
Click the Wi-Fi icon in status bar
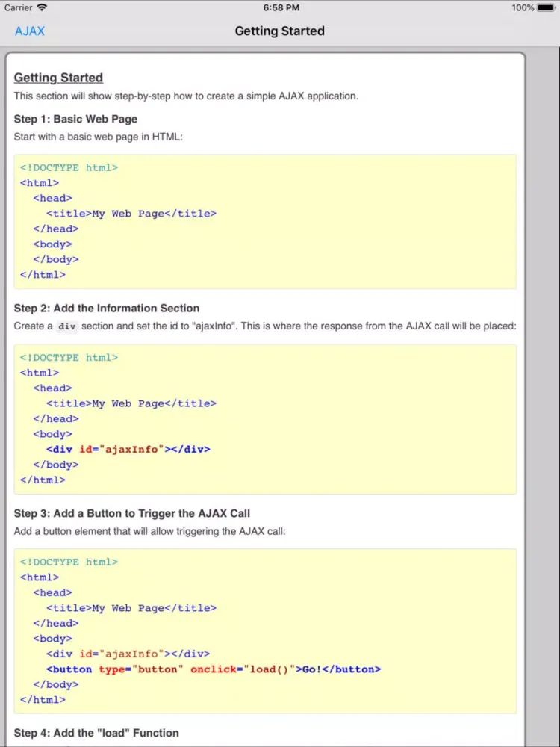pyautogui.click(x=42, y=7)
